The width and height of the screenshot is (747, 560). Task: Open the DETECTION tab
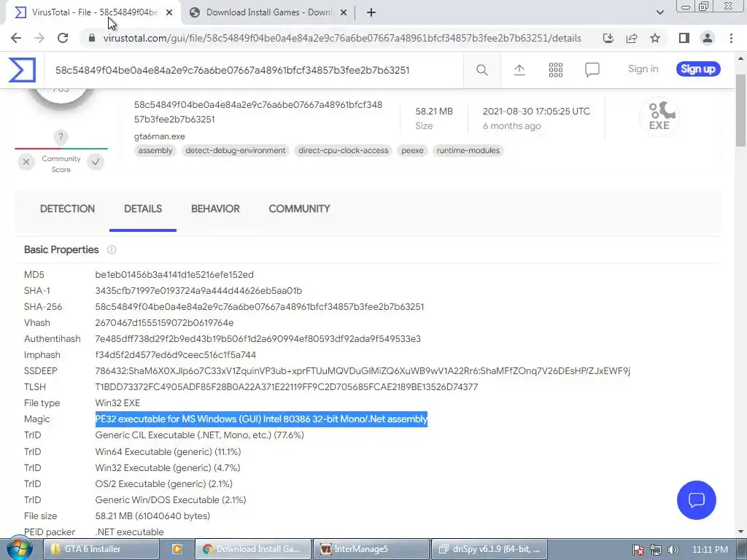pyautogui.click(x=67, y=209)
